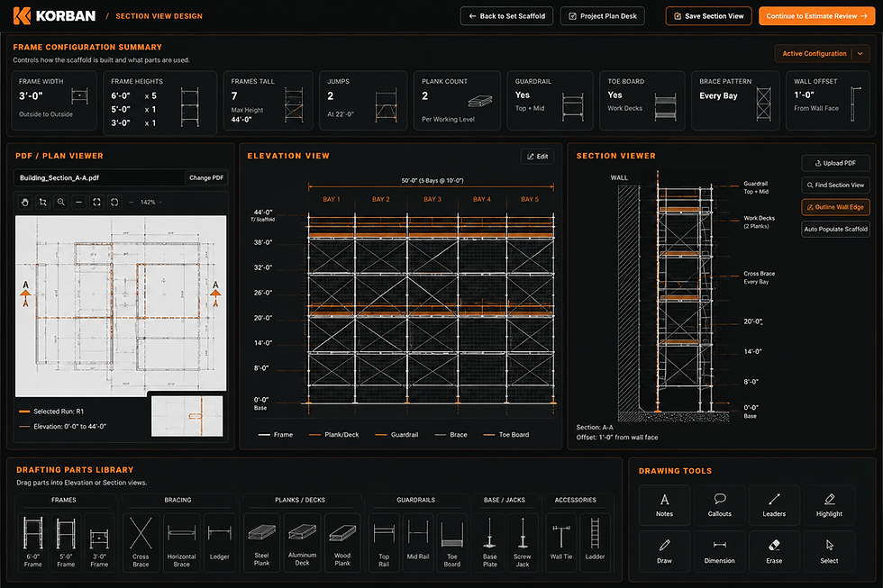Activate the Dimension drawing tool

tap(720, 551)
